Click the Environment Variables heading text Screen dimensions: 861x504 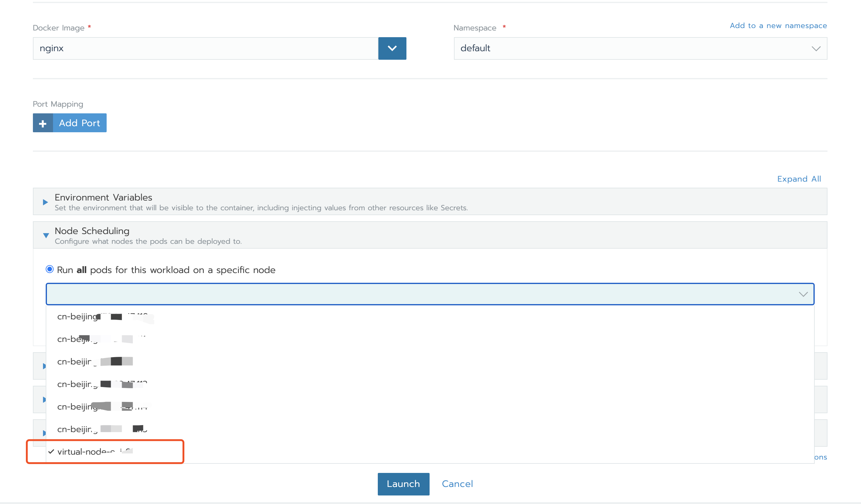click(103, 197)
